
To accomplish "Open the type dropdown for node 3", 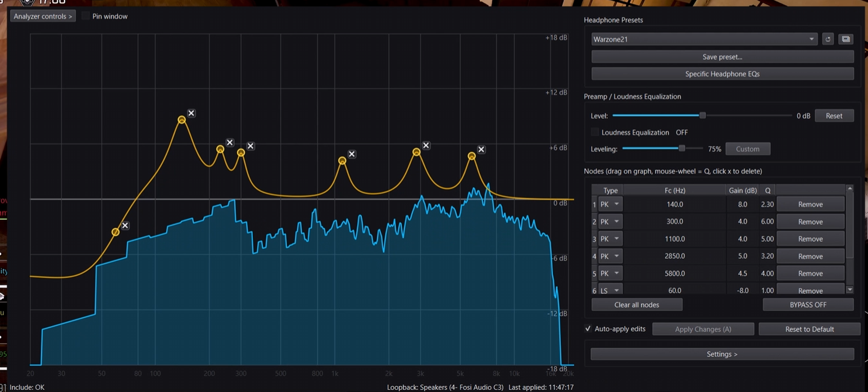I will 611,238.
